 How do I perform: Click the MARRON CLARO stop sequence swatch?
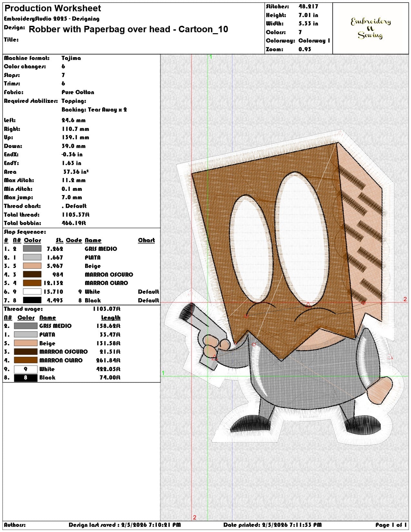click(x=32, y=283)
